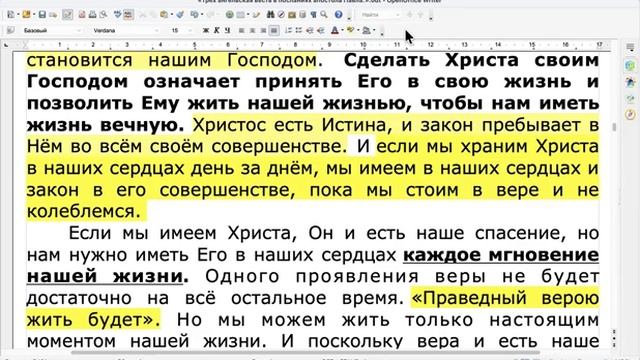Expand the New document dropdown arrow
The height and width of the screenshot is (360, 640).
click(x=18, y=15)
